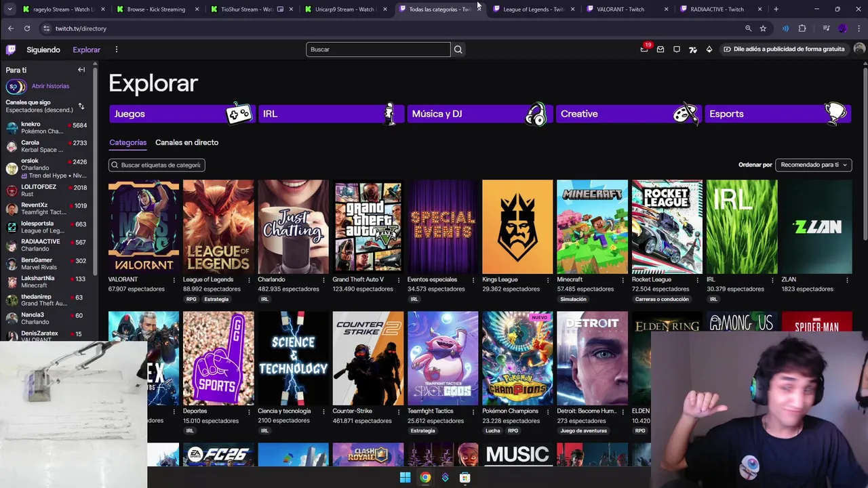Open the Twitch user avatar menu
Screen dimensions: 868x488
(859, 49)
